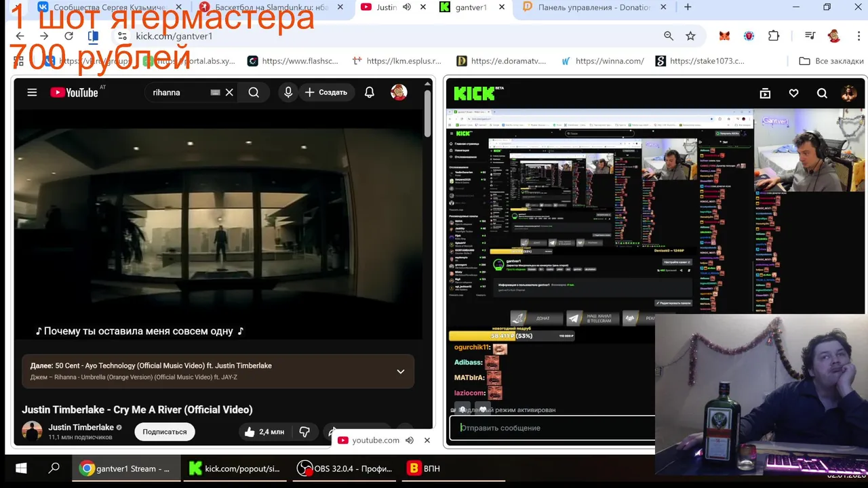Image resolution: width=868 pixels, height=488 pixels.
Task: Open the MetaMask fox extension
Action: point(724,36)
